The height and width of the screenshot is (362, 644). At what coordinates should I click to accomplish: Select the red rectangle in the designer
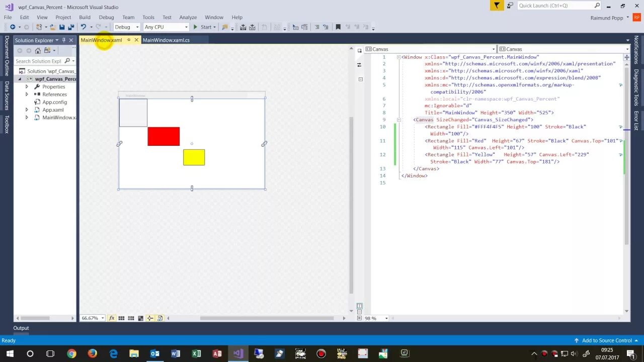point(164,136)
